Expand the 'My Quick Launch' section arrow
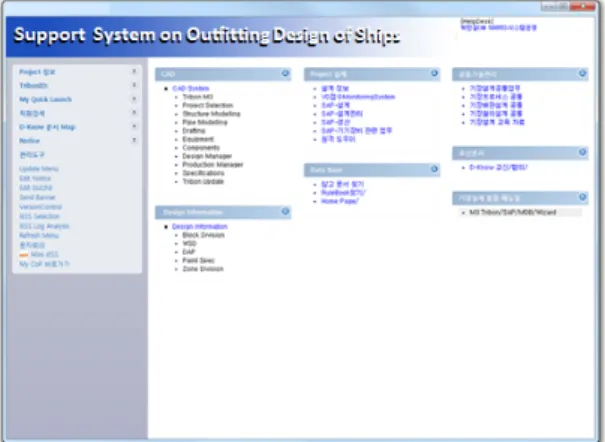The image size is (605, 442). (134, 99)
